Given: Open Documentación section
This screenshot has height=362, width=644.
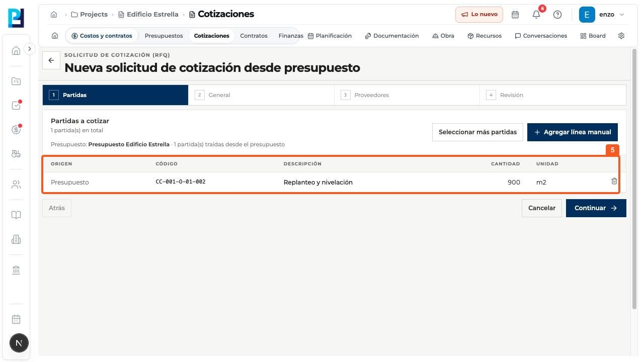Looking at the screenshot, I should tap(392, 36).
